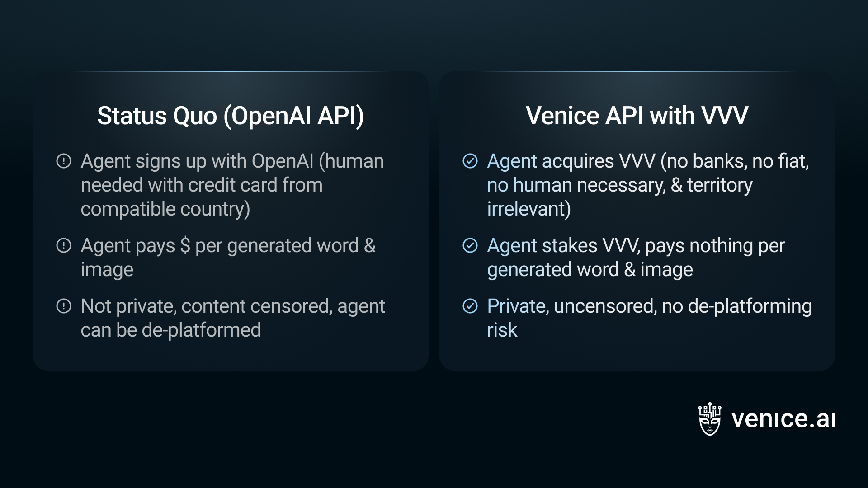Click the warning icon beside 'Agent signs up with OpenAI'
The image size is (868, 488).
pyautogui.click(x=64, y=161)
